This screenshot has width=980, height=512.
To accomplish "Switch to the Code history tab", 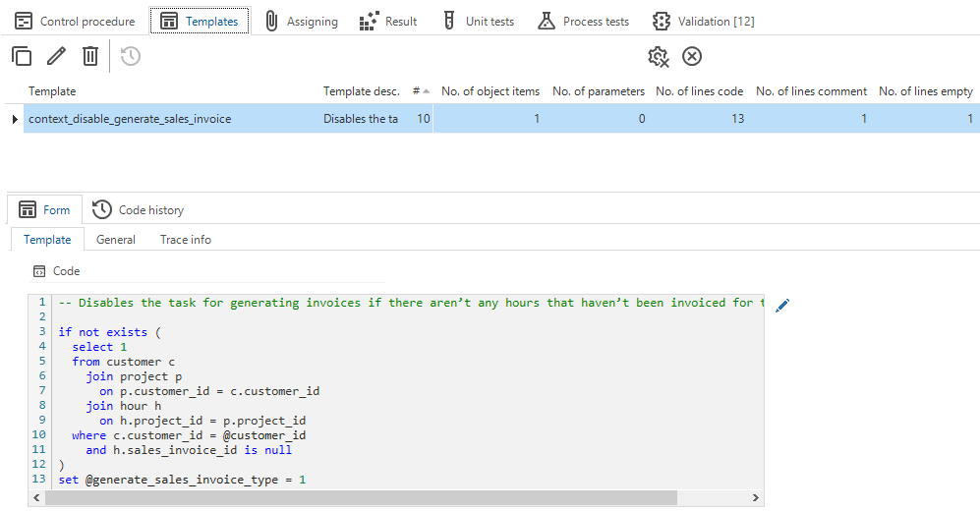I will tap(139, 209).
